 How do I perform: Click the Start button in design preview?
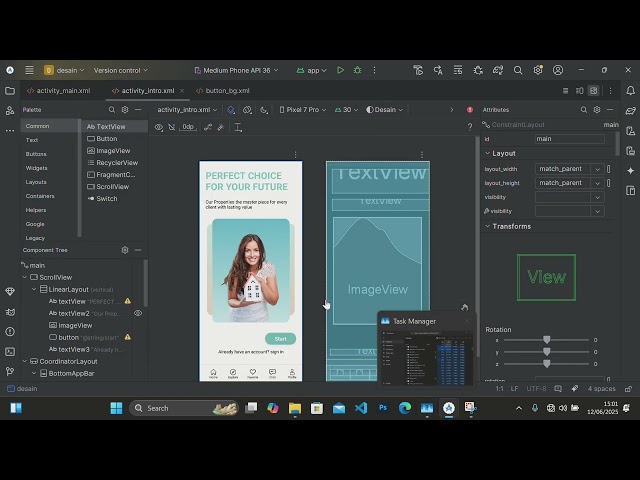click(x=280, y=339)
